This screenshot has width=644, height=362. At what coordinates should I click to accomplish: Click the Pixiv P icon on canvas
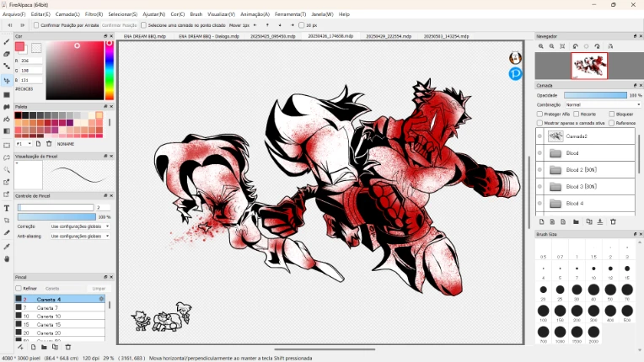(515, 74)
